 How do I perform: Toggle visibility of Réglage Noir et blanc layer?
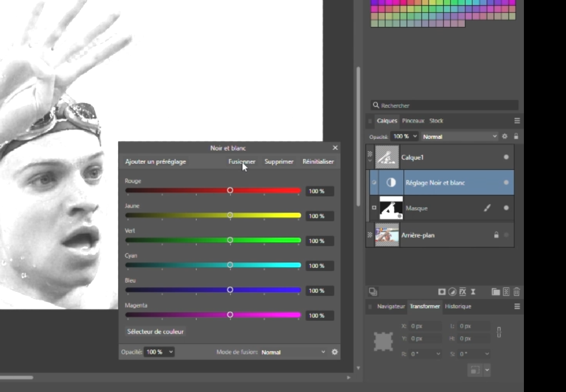(x=506, y=183)
